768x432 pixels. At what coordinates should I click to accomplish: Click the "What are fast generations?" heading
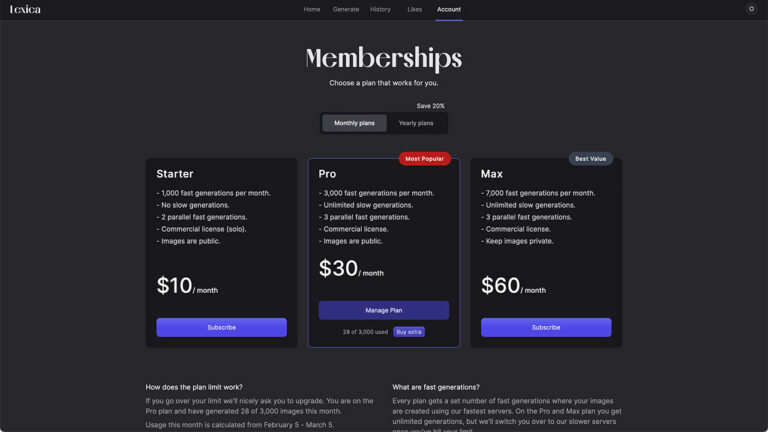[436, 387]
